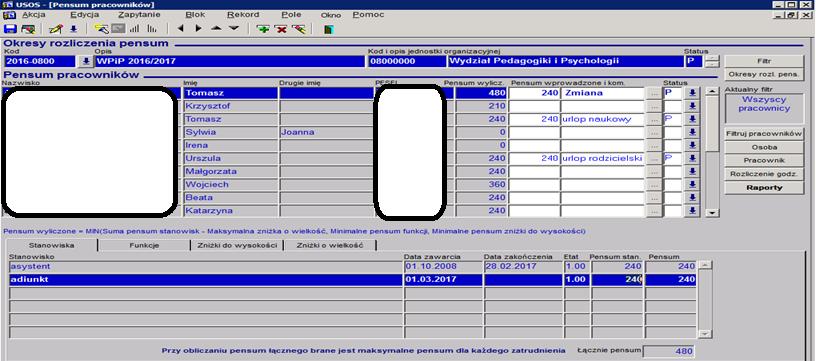Click the 'urlop naukowy' comment field
This screenshot has width=816, height=361.
click(603, 119)
